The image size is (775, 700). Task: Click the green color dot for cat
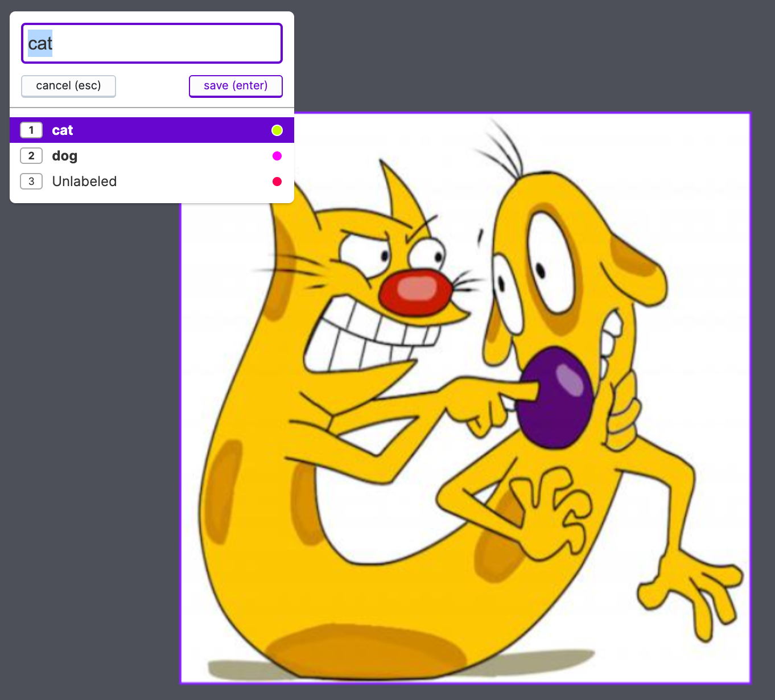coord(277,130)
